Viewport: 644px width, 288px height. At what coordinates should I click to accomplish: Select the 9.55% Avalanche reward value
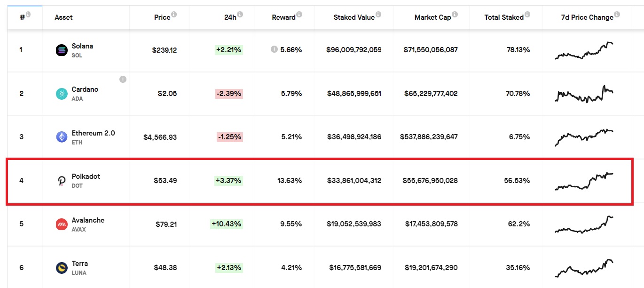point(291,224)
